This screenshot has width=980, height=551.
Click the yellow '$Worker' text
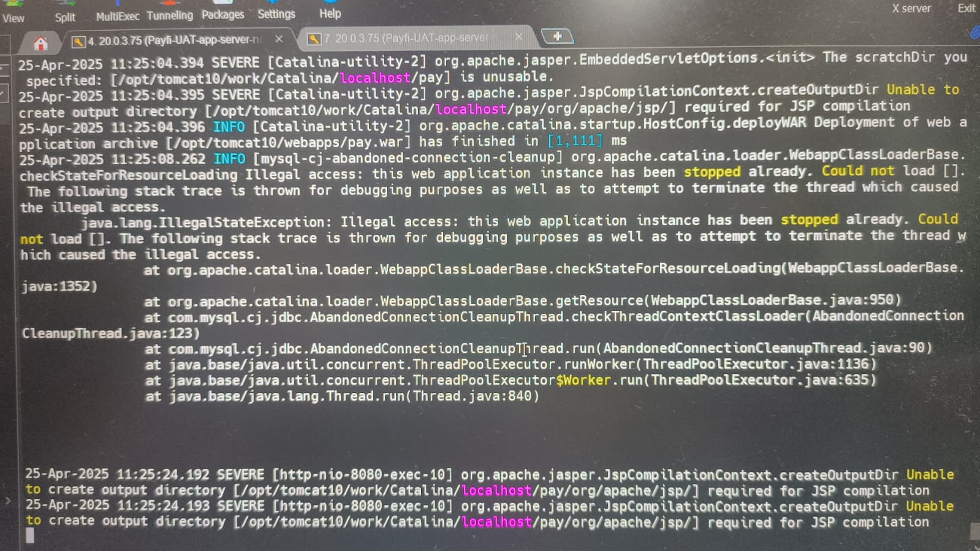[583, 380]
